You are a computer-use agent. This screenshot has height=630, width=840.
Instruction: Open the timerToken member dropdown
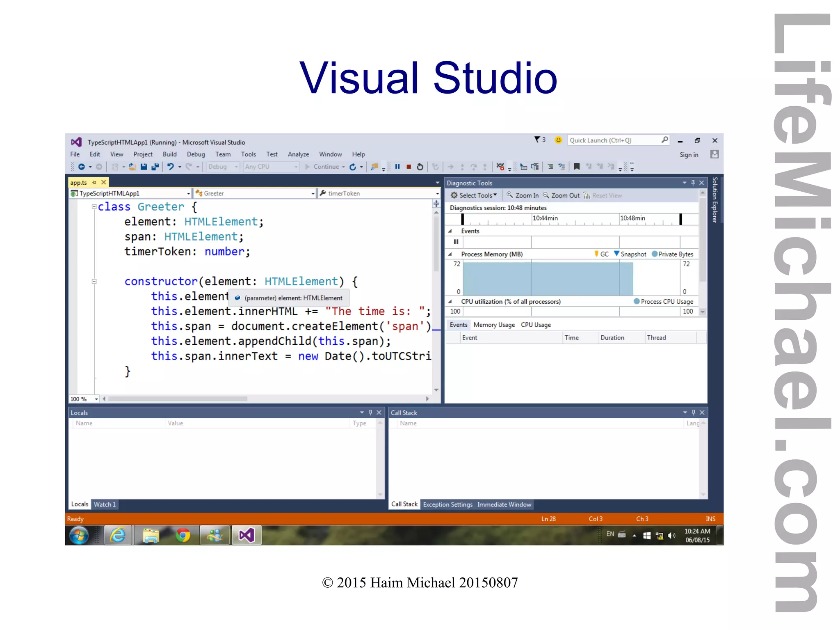379,193
